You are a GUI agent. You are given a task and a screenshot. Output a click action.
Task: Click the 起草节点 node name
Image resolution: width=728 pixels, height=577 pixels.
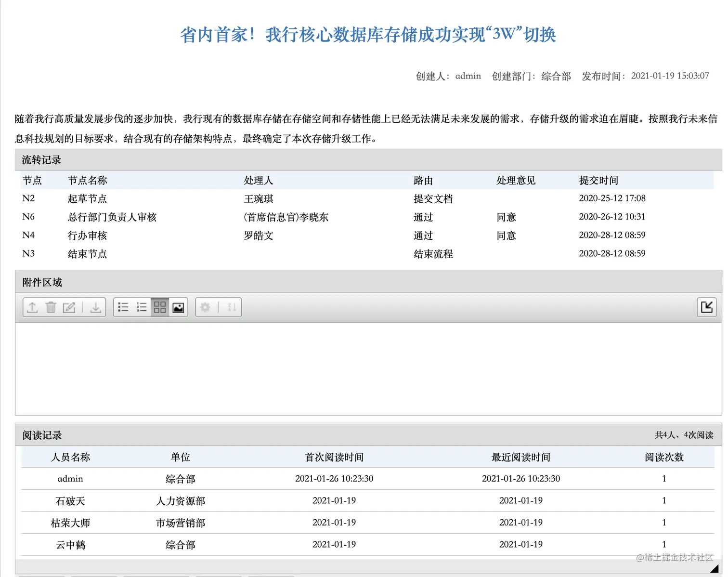87,199
